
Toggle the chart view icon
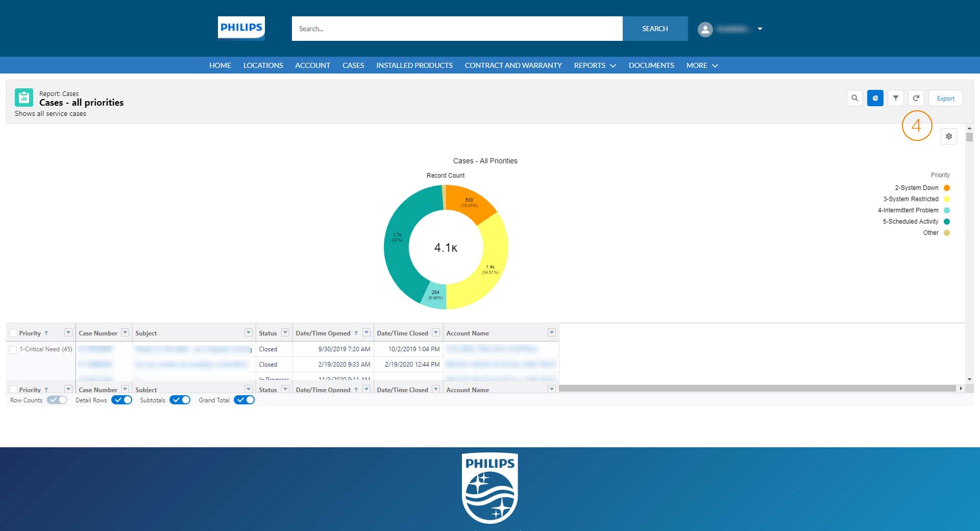(x=875, y=98)
